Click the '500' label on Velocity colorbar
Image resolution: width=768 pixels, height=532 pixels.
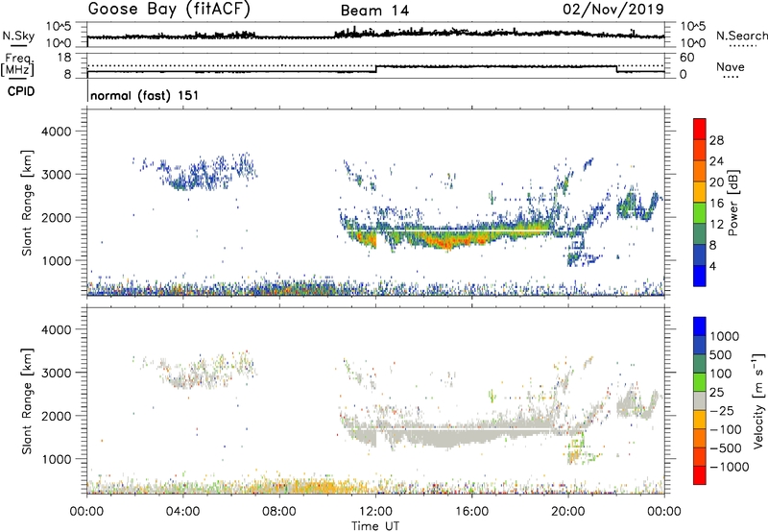pos(722,354)
